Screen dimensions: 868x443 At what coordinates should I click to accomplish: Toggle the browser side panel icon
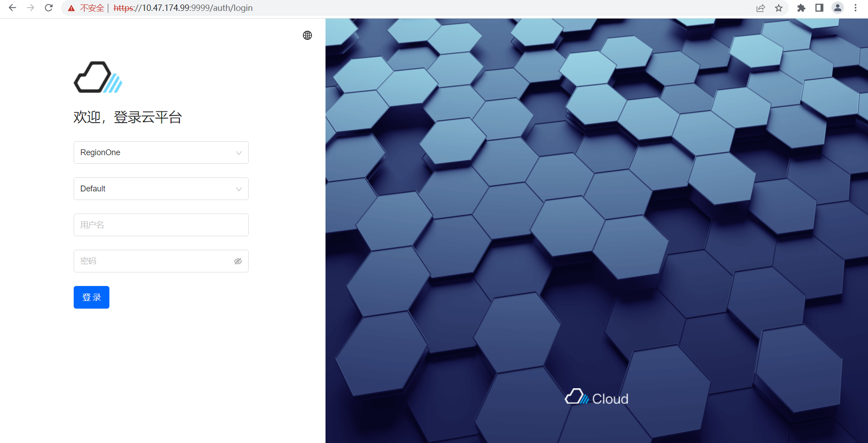click(819, 8)
